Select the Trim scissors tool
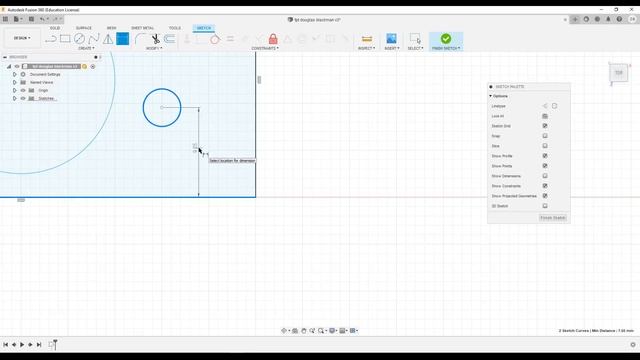 156,39
